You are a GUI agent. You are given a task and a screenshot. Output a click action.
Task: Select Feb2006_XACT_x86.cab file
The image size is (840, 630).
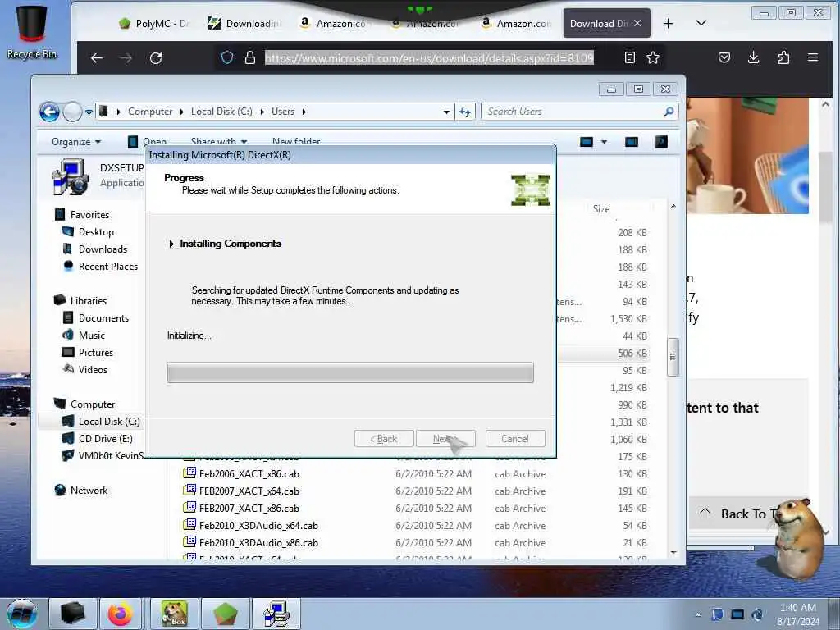click(x=249, y=473)
